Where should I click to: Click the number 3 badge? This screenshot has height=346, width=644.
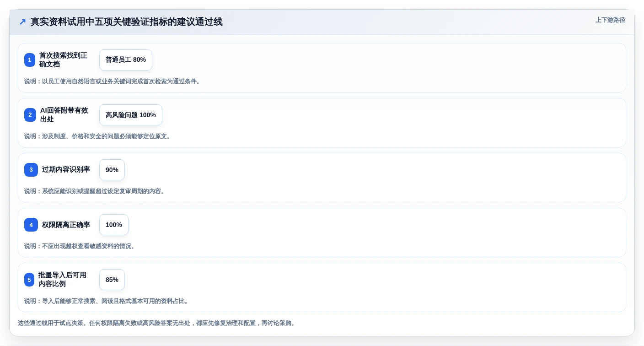click(31, 170)
